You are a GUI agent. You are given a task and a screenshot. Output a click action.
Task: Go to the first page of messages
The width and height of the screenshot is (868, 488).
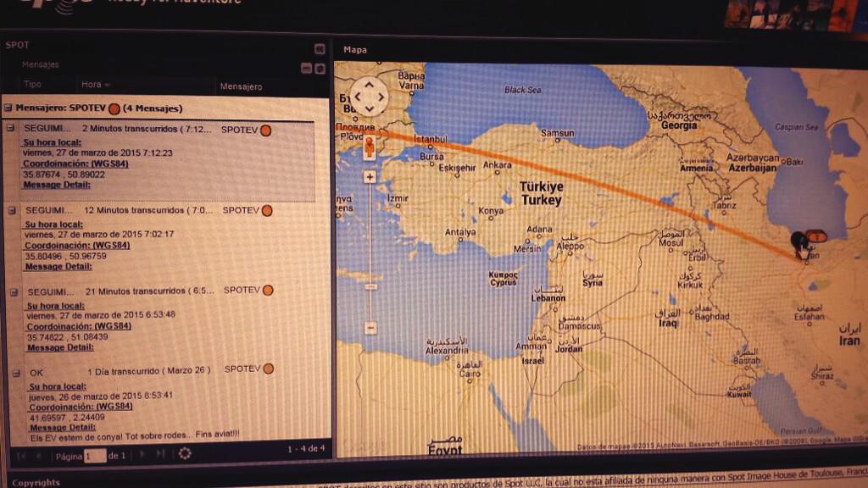21,456
